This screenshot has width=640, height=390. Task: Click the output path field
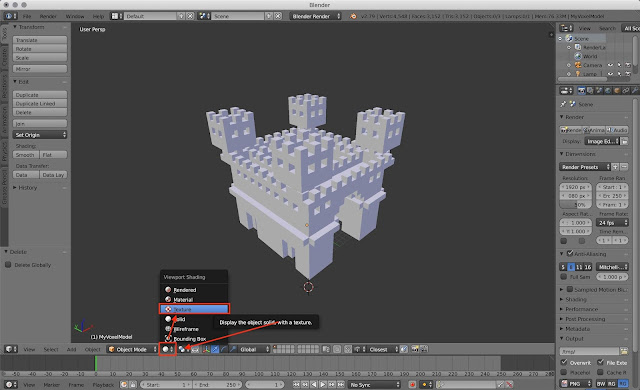point(589,351)
